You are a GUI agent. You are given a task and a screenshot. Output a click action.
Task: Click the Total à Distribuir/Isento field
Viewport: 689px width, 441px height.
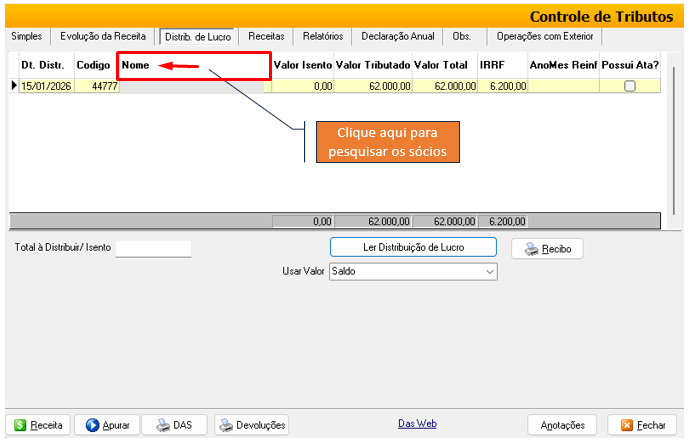point(152,248)
